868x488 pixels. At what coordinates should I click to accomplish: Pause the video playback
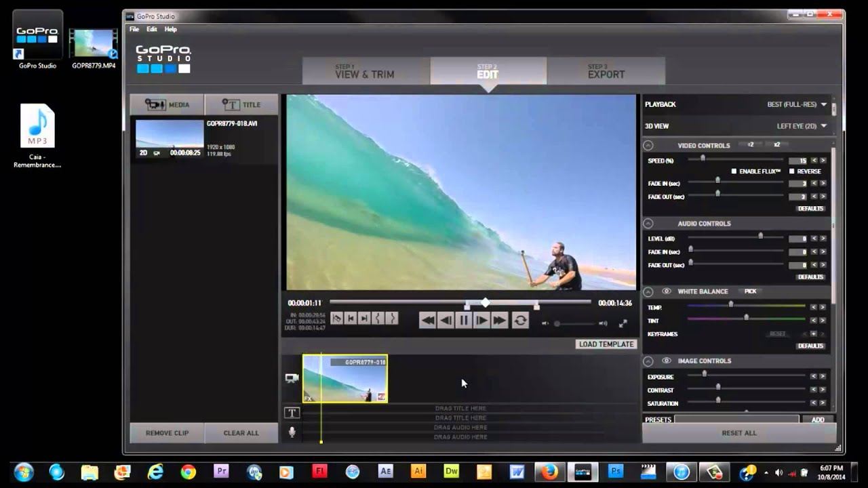(x=464, y=321)
